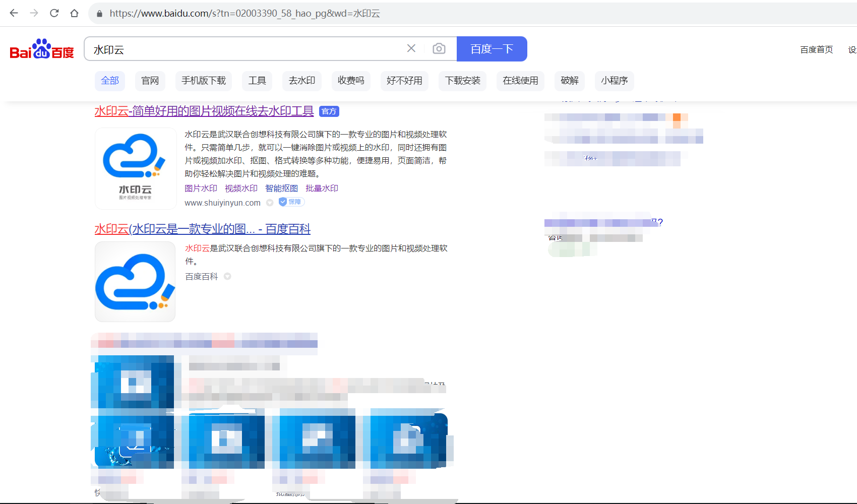
Task: Focus the search field containing 水印云
Action: [247, 49]
